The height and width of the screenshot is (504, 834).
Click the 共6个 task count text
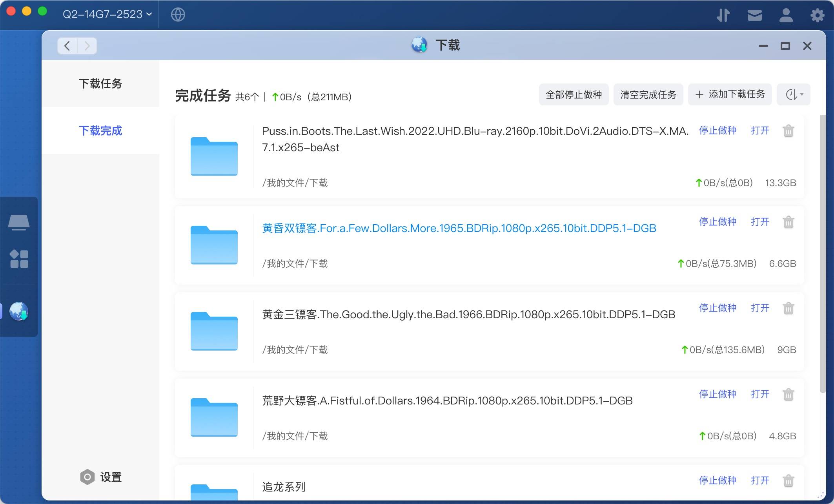pos(247,97)
